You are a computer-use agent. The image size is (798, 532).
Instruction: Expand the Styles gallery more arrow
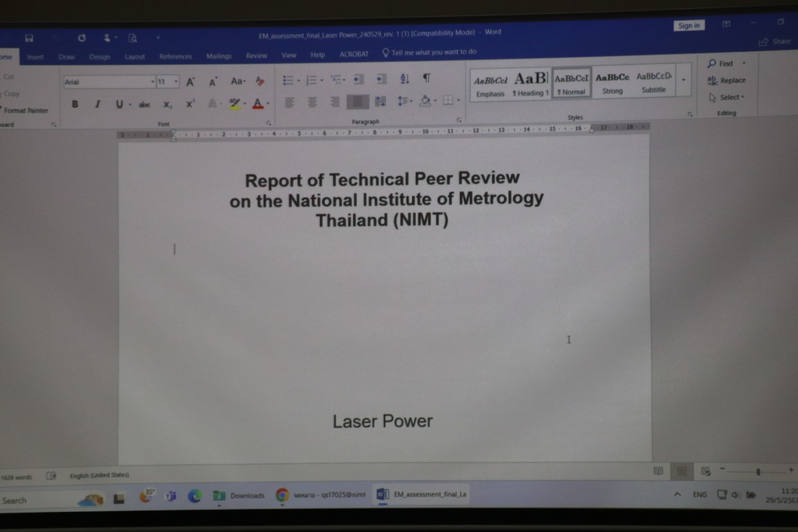(683, 80)
